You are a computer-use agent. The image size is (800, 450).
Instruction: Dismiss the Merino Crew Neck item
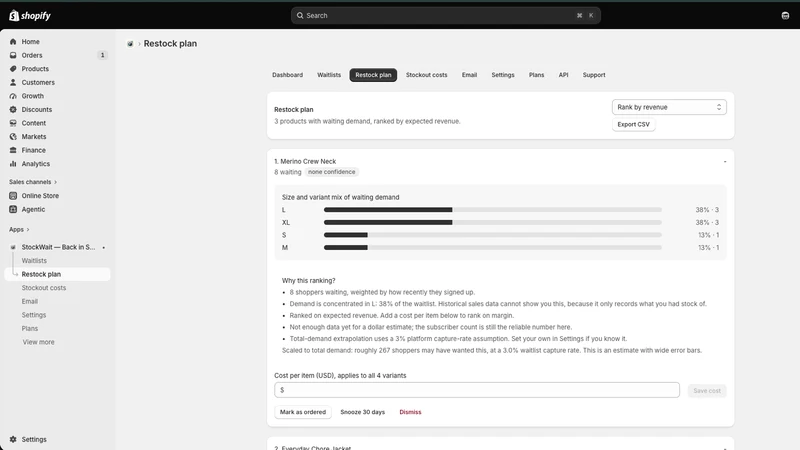(410, 412)
